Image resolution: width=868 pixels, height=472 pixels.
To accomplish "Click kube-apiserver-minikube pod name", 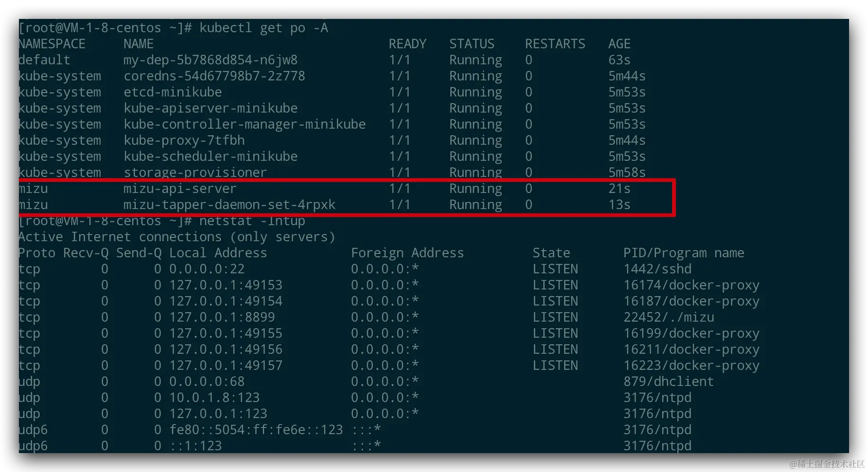I will coord(211,108).
